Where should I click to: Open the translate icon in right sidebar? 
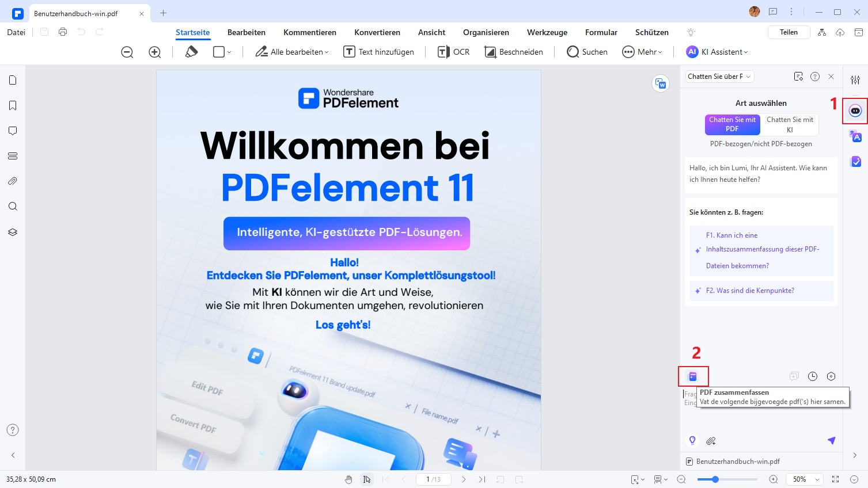[855, 136]
